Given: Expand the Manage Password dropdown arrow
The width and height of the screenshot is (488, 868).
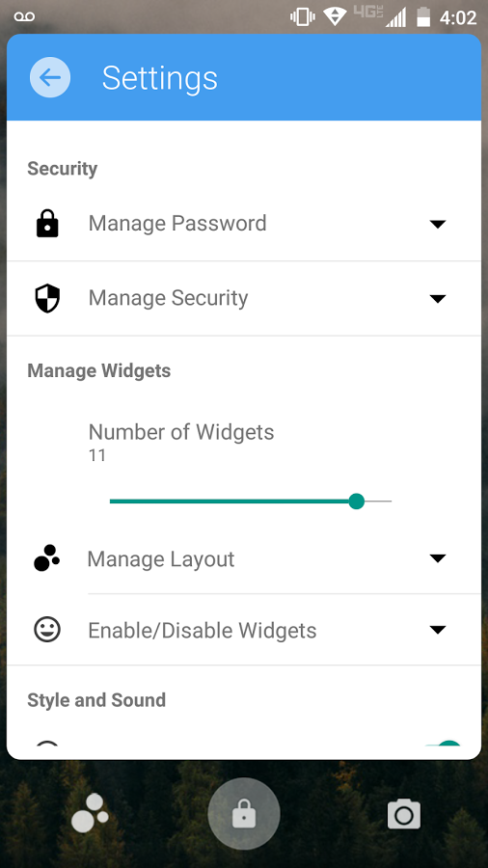Looking at the screenshot, I should pos(438,224).
